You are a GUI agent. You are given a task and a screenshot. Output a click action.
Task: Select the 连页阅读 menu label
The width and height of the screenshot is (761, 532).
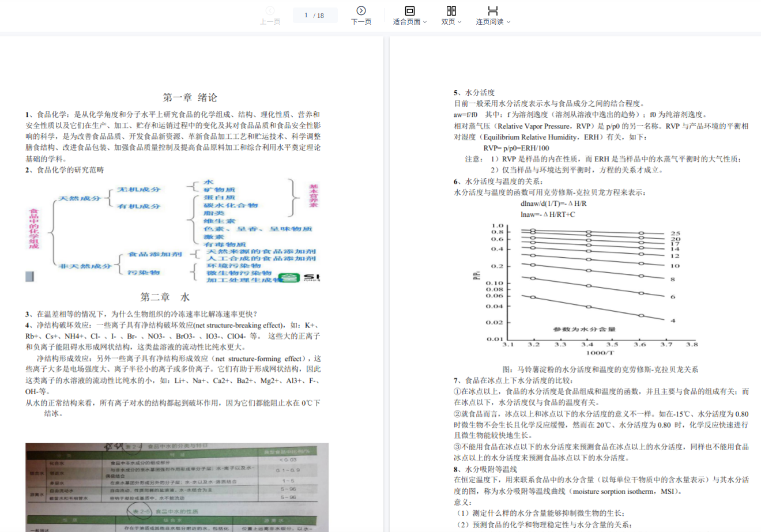point(489,22)
